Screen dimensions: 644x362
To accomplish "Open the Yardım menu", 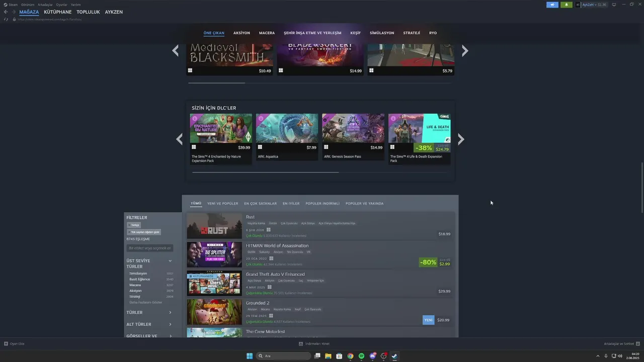I will 76,5.
